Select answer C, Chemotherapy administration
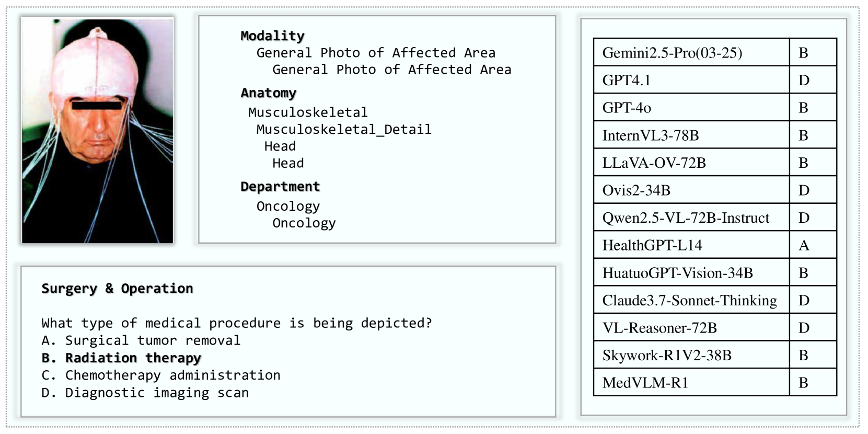This screenshot has height=434, width=868. [161, 375]
